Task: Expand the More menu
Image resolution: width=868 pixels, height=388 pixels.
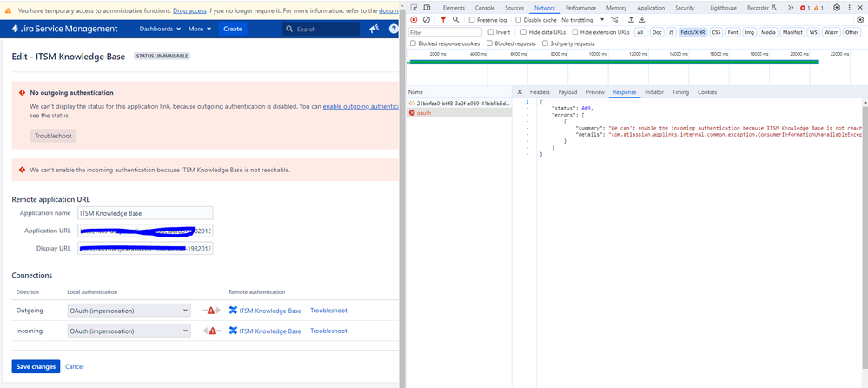Action: tap(199, 29)
